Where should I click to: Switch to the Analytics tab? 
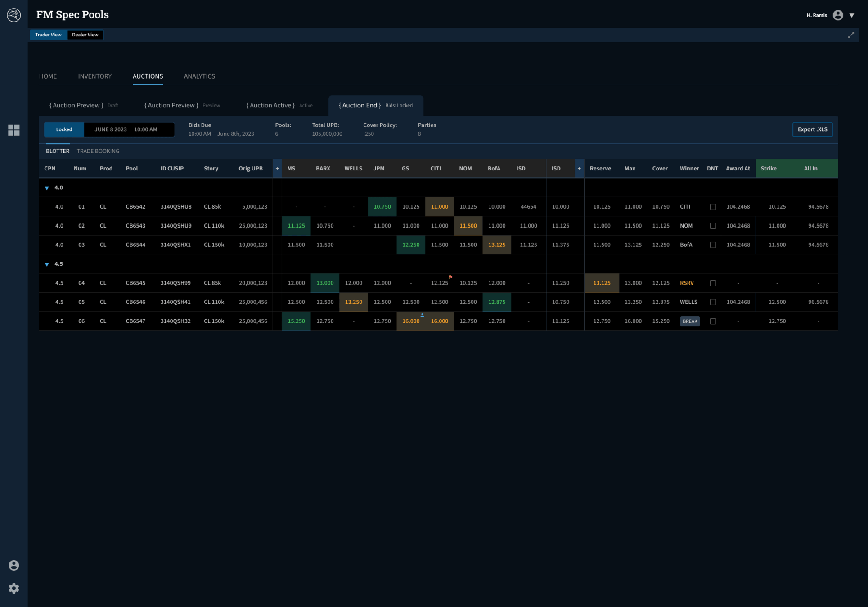pyautogui.click(x=199, y=76)
